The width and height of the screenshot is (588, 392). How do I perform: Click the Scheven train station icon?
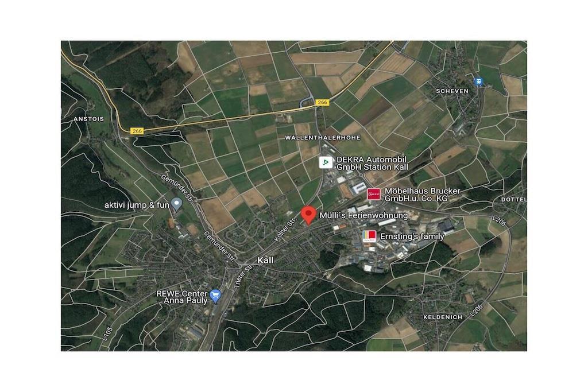click(x=478, y=81)
